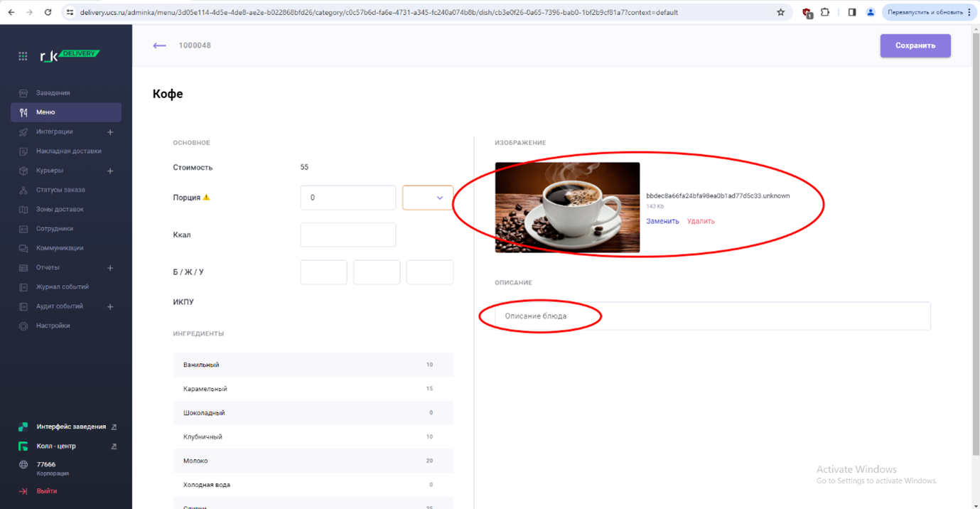Open the apps grid icon in sidebar

[x=23, y=55]
